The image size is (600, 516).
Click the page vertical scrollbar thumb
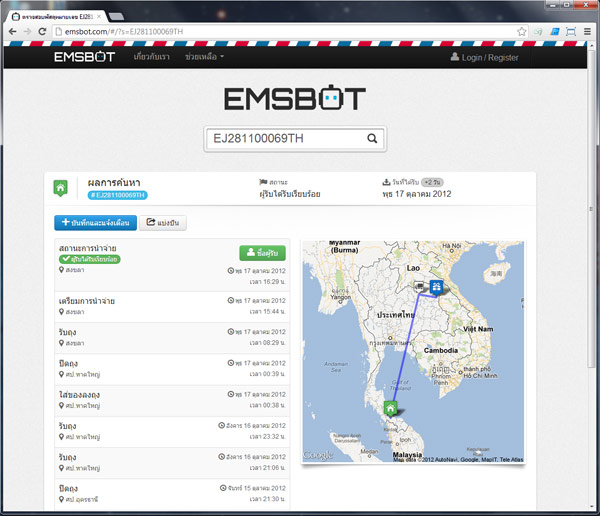click(591, 209)
